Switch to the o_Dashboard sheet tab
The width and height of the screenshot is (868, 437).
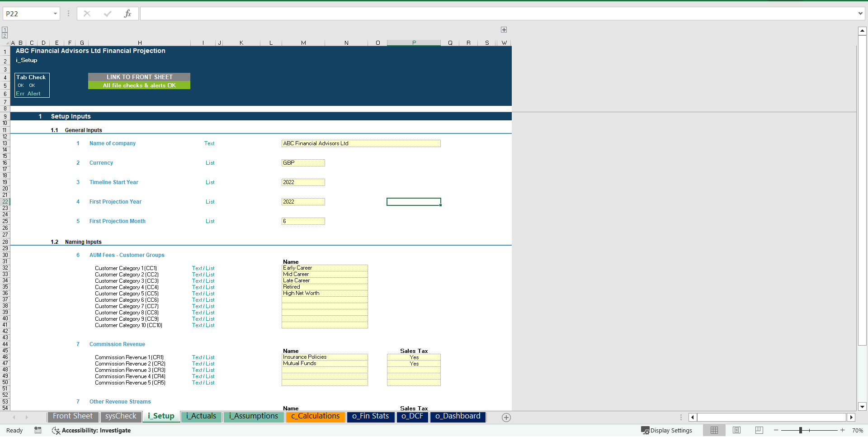pyautogui.click(x=458, y=416)
